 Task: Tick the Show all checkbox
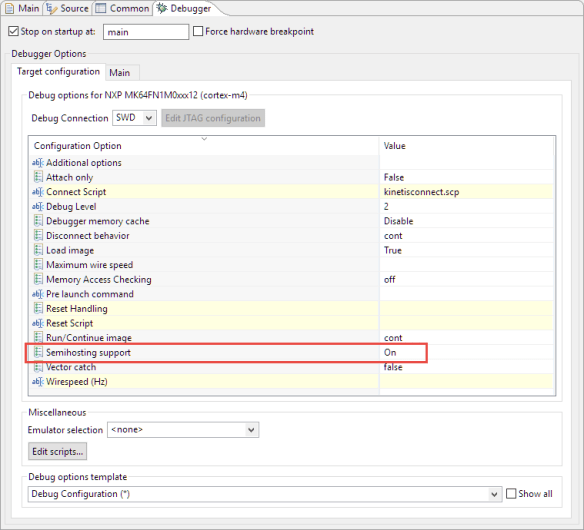click(x=511, y=493)
